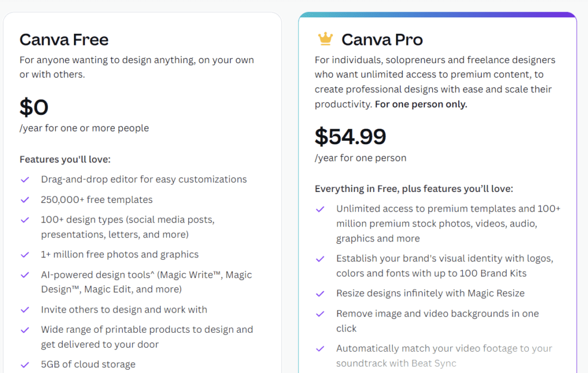
Task: Click checkmark next to Magic Resize feature
Action: click(320, 294)
